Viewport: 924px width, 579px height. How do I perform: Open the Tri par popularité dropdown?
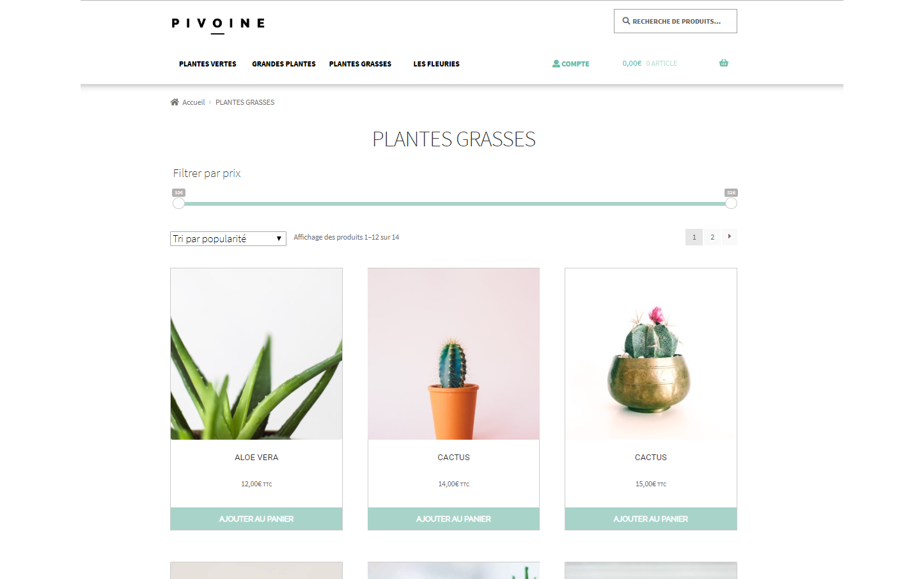228,238
